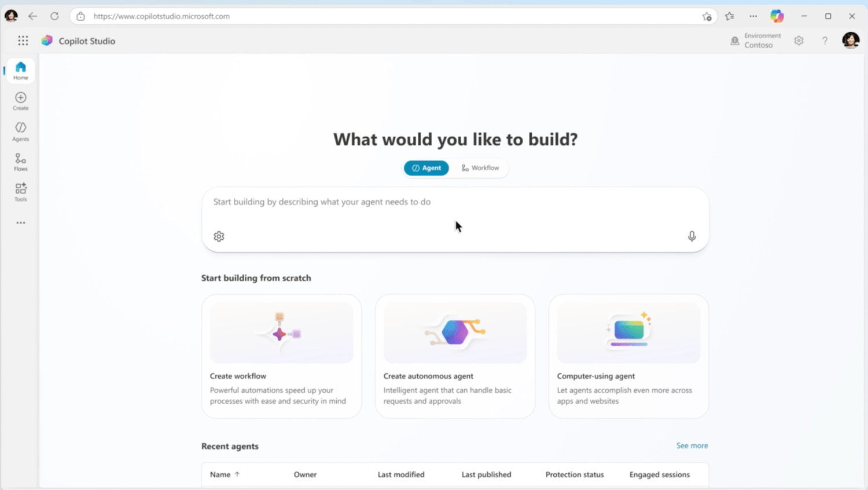Click the Computer-using agent illustration thumbnail
Screen dimensions: 868x490
(628, 333)
